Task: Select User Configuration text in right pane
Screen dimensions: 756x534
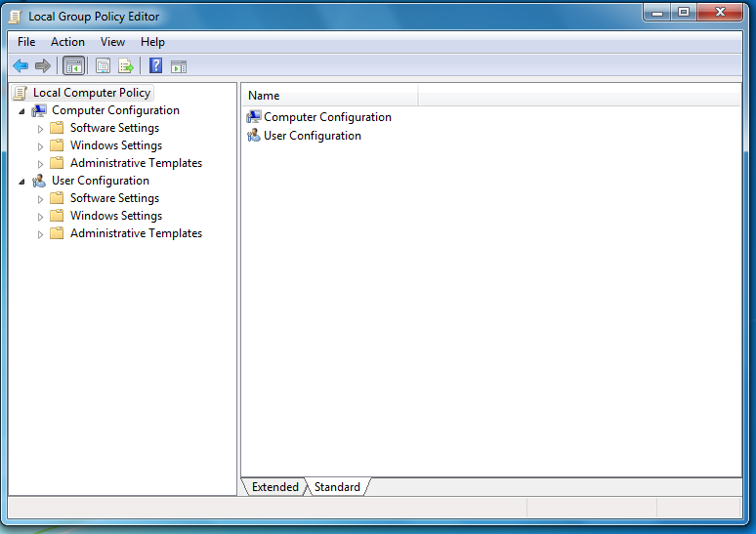Action: click(x=313, y=136)
